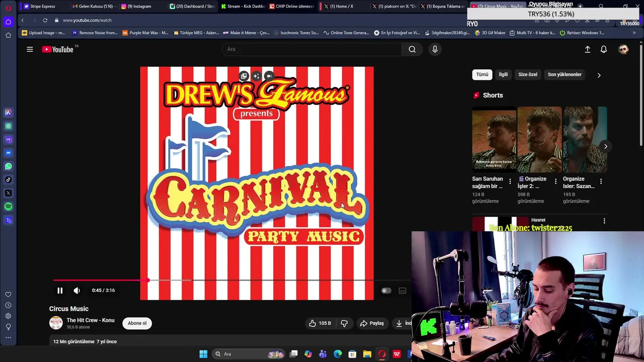
Task: Open the YouTube account avatar menu
Action: (x=623, y=49)
